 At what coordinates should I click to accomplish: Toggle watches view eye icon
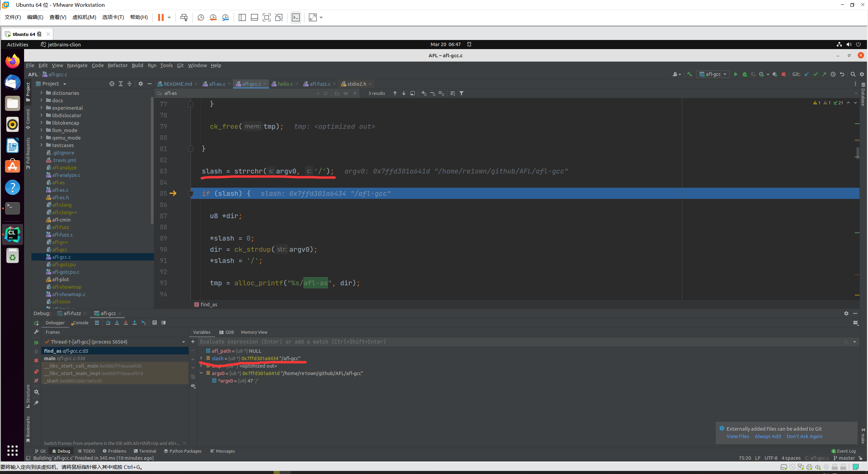pyautogui.click(x=193, y=386)
